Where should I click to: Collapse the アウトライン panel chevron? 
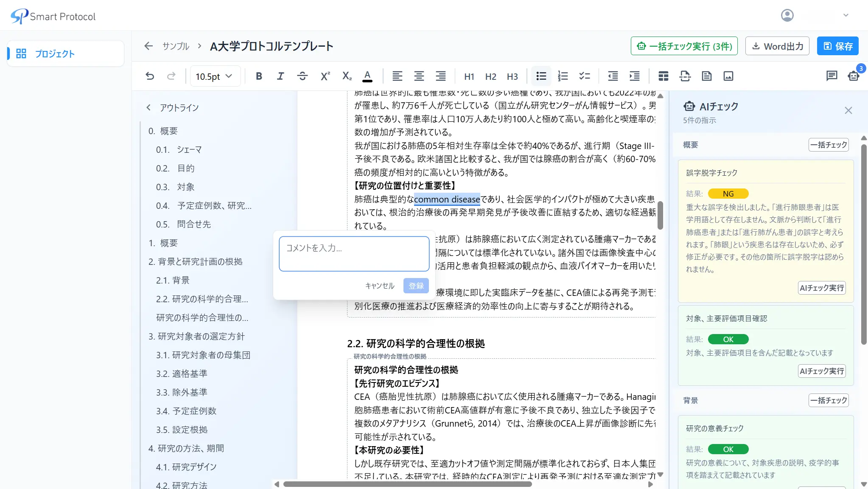[x=148, y=107]
